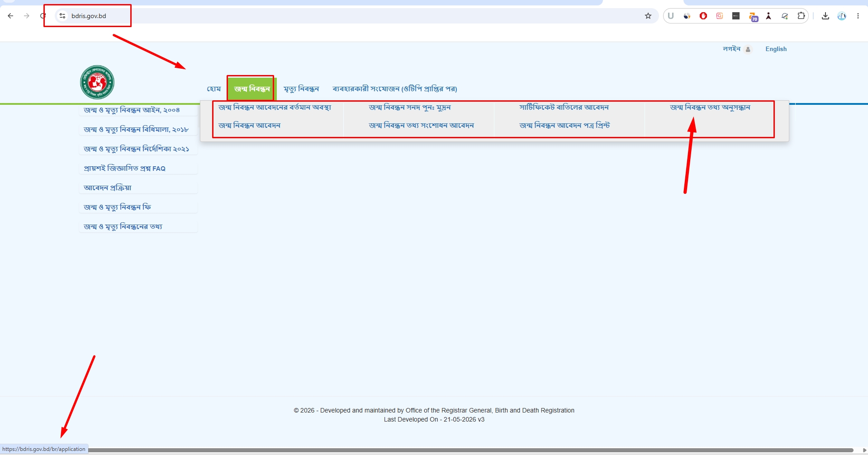The width and height of the screenshot is (868, 455).
Task: Open the gray U extension icon
Action: [671, 16]
